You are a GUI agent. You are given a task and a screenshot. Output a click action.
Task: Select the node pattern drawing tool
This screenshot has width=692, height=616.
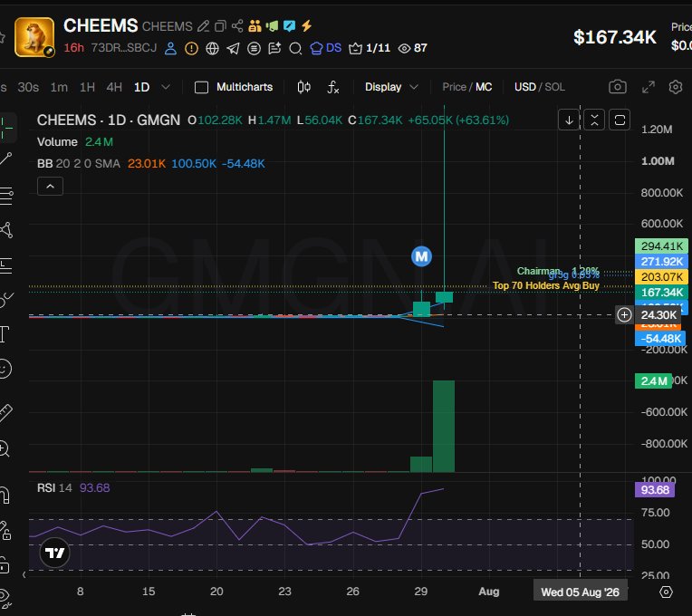point(6,230)
